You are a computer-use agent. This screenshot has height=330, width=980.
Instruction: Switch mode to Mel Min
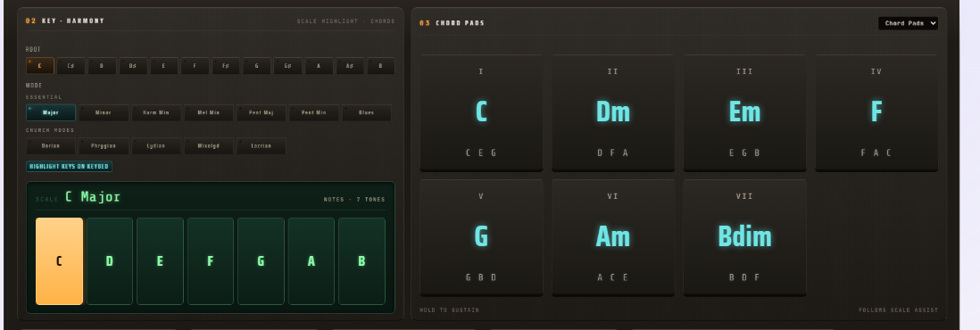[209, 112]
